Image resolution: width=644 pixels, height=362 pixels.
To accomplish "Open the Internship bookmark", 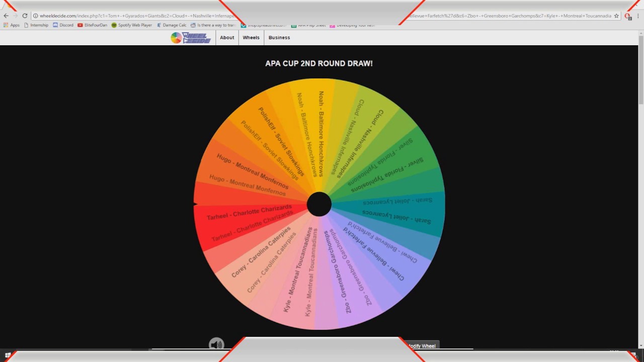I will (36, 25).
